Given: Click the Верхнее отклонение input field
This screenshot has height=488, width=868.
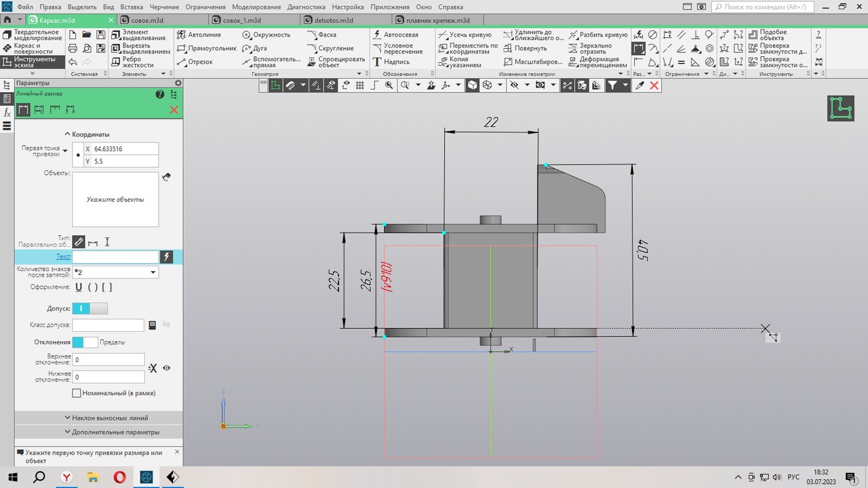Looking at the screenshot, I should 108,360.
